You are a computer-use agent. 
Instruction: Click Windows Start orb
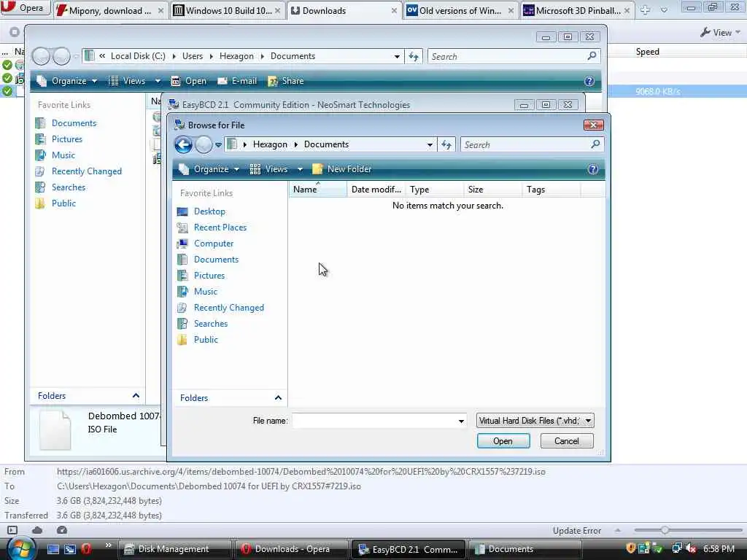21,548
